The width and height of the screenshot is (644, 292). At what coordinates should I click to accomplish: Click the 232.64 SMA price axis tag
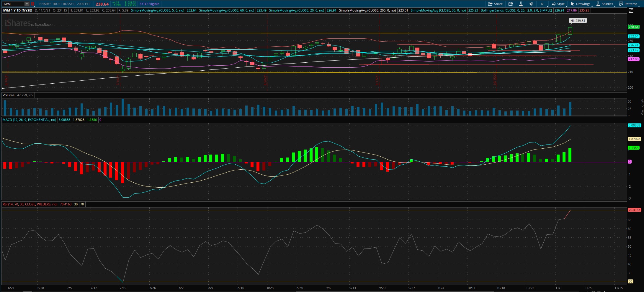pyautogui.click(x=633, y=36)
